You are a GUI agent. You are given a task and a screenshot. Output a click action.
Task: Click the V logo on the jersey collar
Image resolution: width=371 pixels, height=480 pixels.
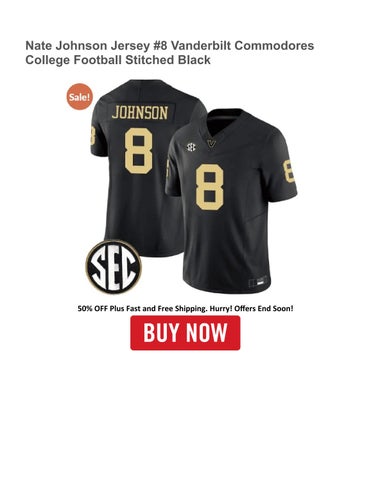pos(211,143)
